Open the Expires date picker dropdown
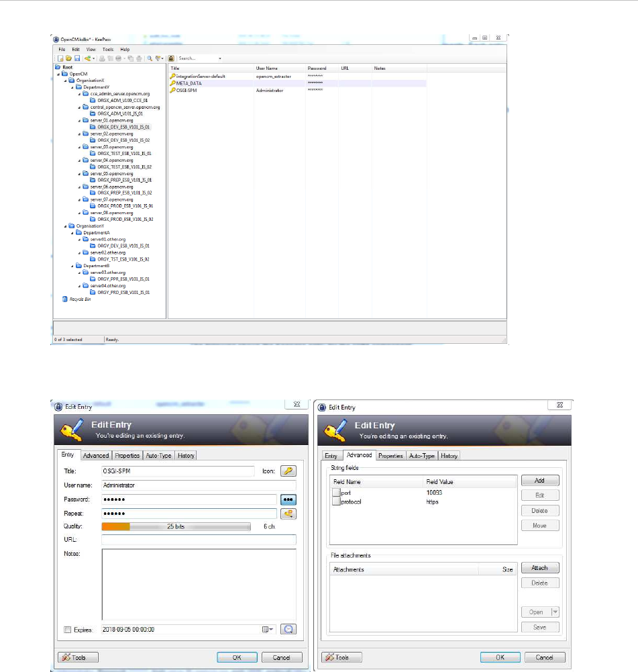Screen dimensions: 638x672 pos(268,629)
